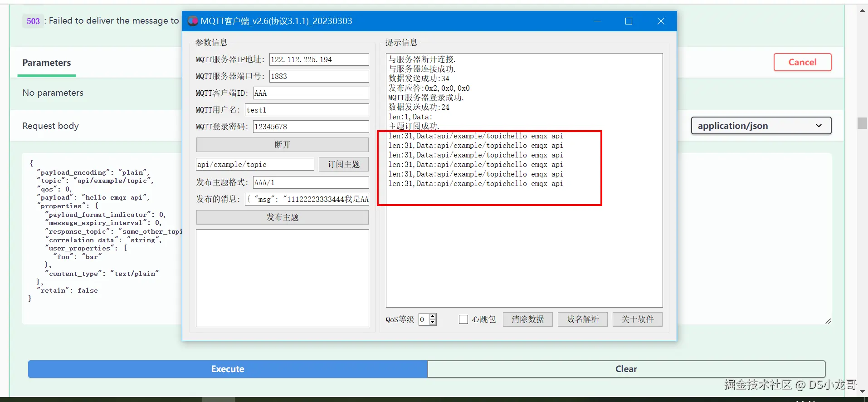The image size is (868, 402).
Task: Increase the QoS等级 value with up arrow
Action: click(x=433, y=316)
